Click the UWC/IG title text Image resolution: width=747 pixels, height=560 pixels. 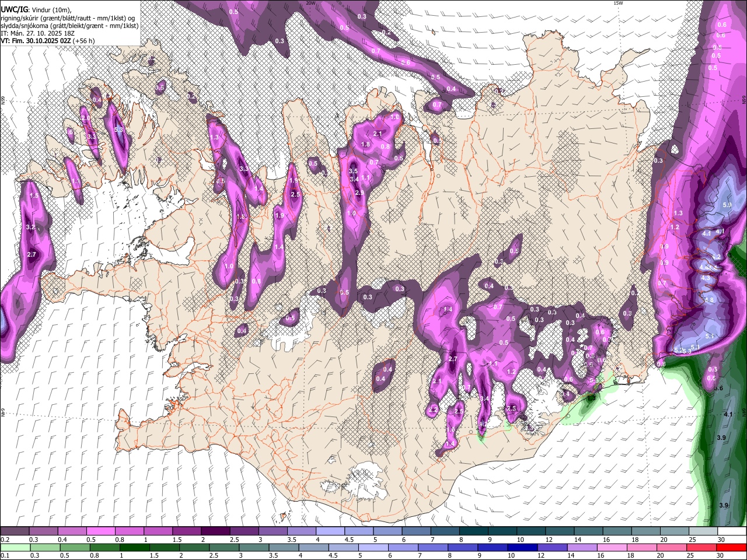(14, 9)
